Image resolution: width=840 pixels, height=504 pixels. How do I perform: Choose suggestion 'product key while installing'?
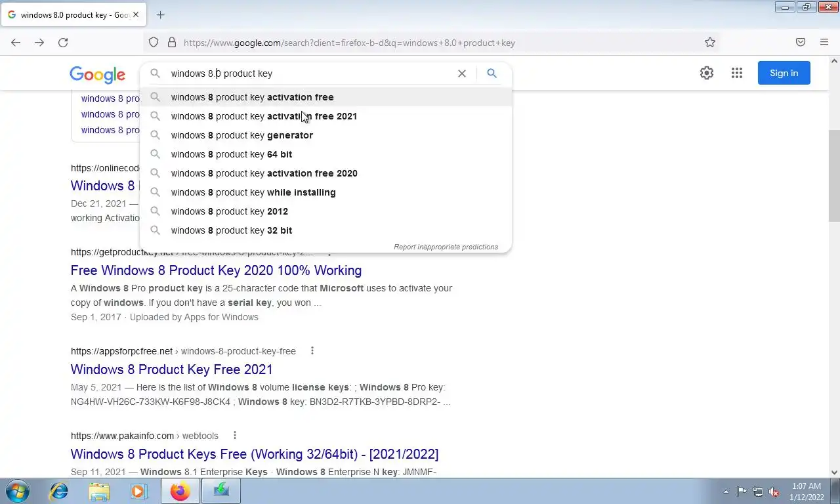326,192
